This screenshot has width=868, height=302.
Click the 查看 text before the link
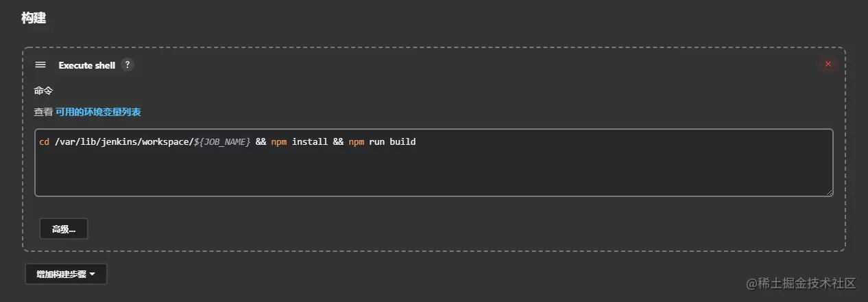point(43,112)
